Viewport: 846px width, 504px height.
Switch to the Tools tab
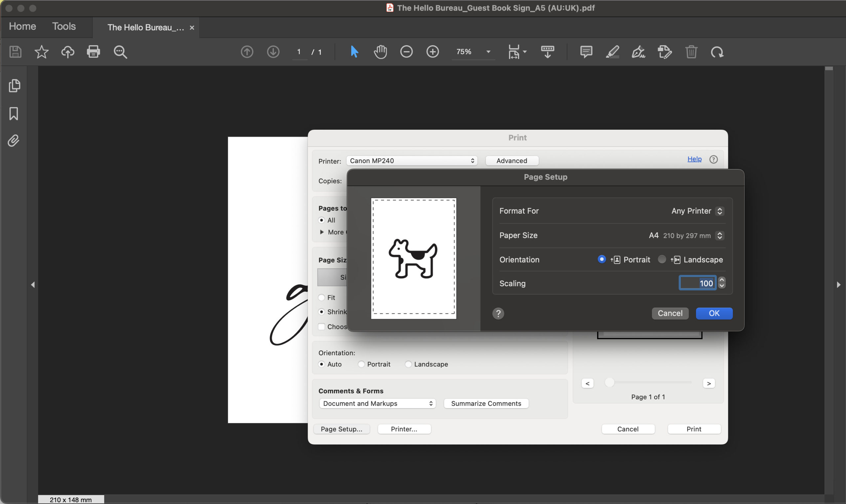click(x=63, y=26)
